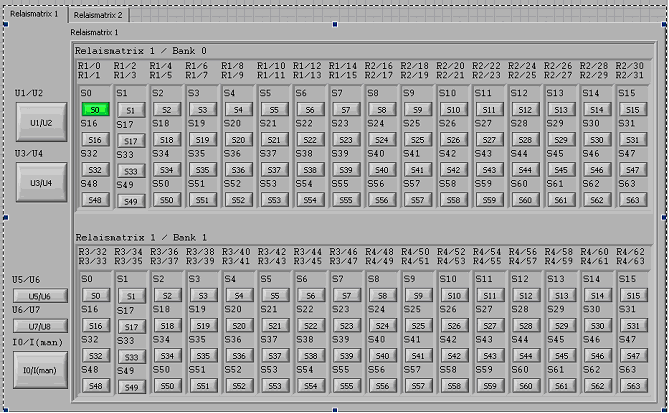Click the S33 button in Bank 0
Viewport: 669px width, 413px height.
[x=131, y=171]
